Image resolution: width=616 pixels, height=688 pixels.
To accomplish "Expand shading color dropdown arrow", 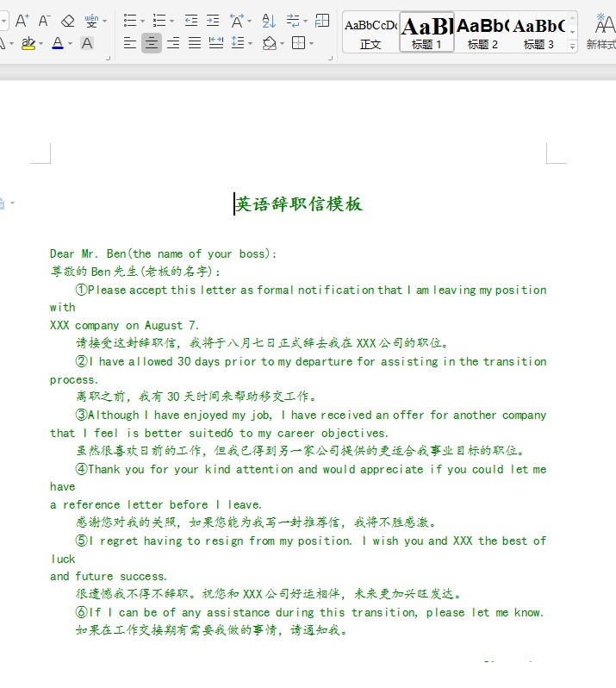I will [282, 43].
